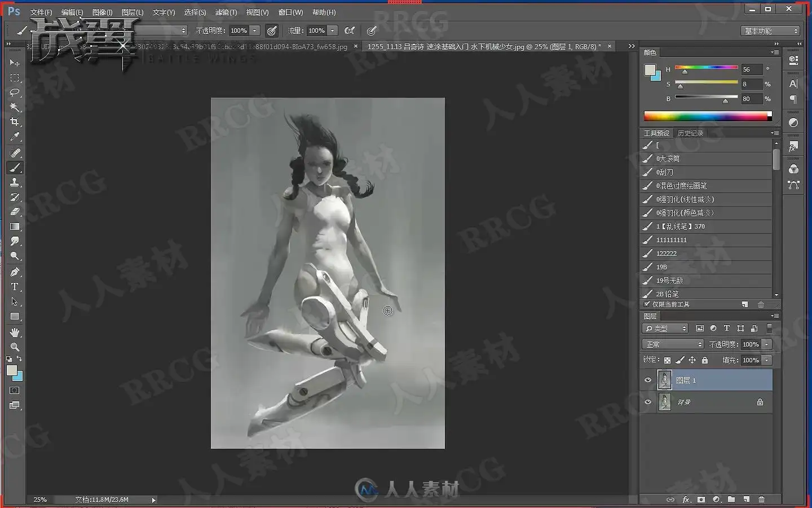Expand the 基本功能 workspace dropdown
Image resolution: width=812 pixels, height=508 pixels.
[x=771, y=31]
